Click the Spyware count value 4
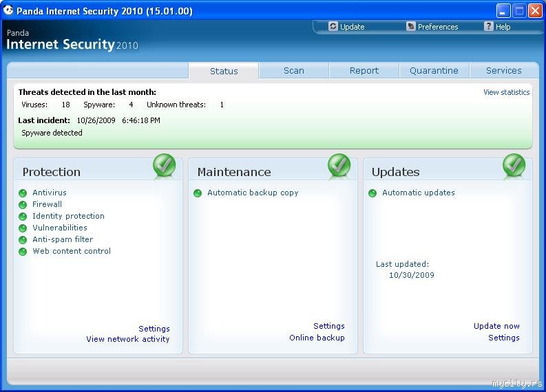 [131, 105]
